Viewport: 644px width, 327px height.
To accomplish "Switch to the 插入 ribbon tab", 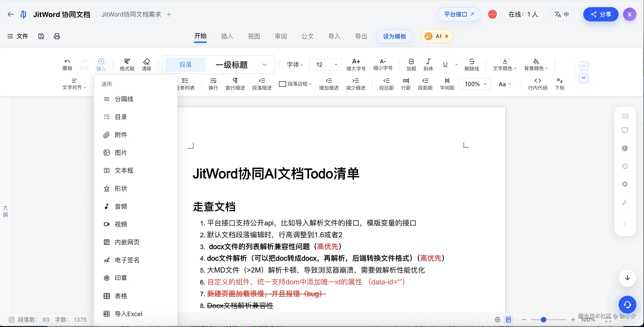I will (x=227, y=36).
